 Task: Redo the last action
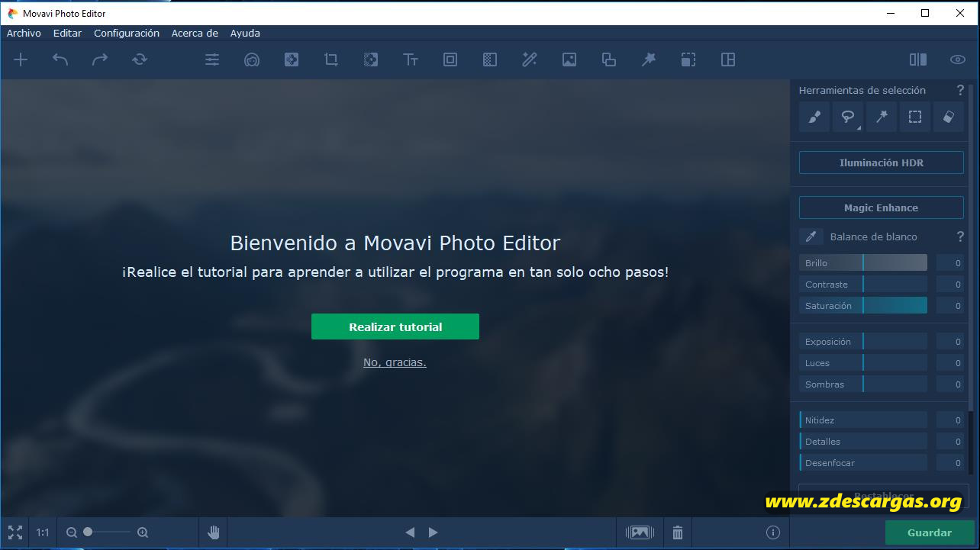[100, 60]
